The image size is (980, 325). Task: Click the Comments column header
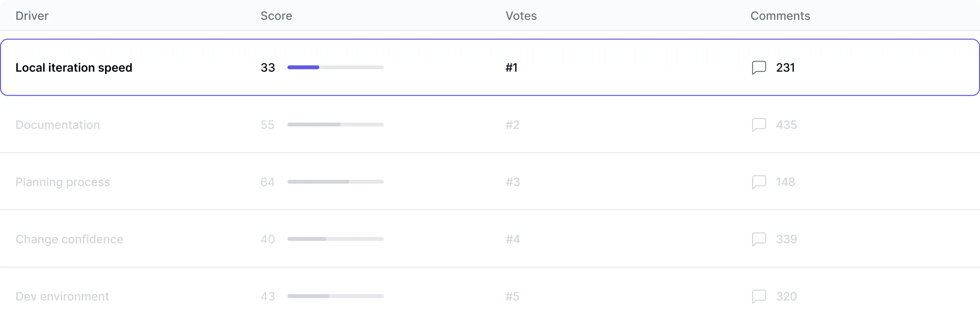click(780, 15)
